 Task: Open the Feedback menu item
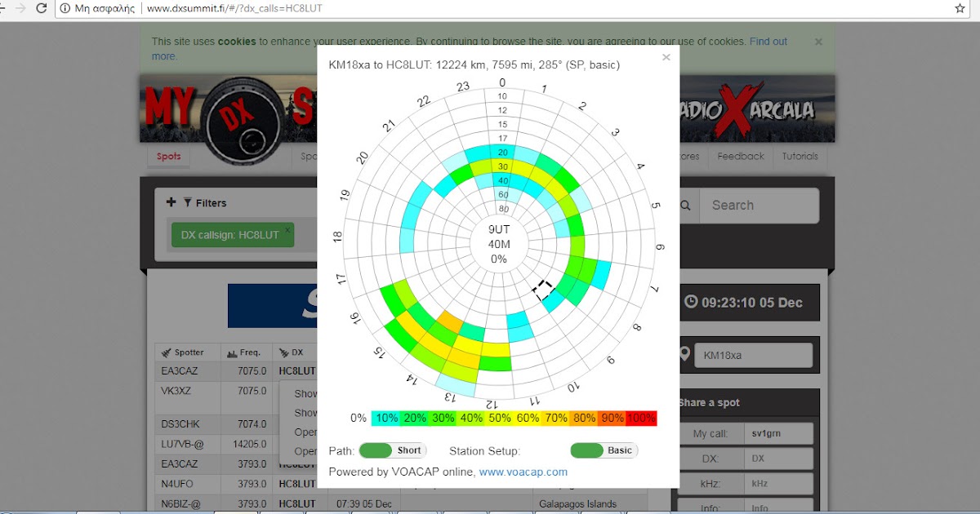[x=740, y=157]
